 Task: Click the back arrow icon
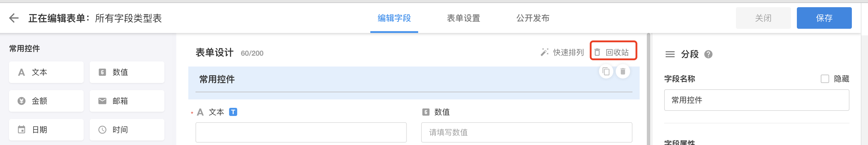(x=14, y=18)
